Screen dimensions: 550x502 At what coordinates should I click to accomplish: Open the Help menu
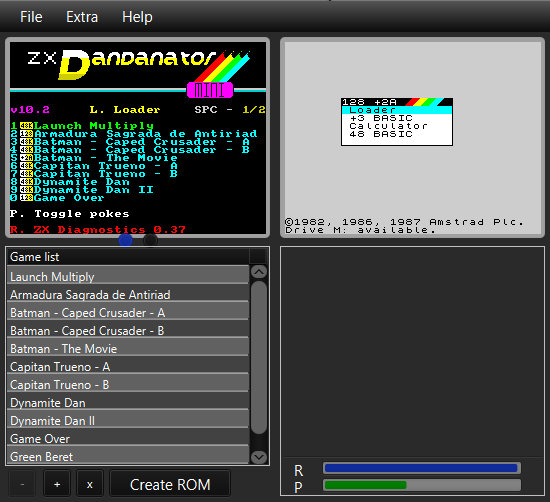[x=137, y=17]
